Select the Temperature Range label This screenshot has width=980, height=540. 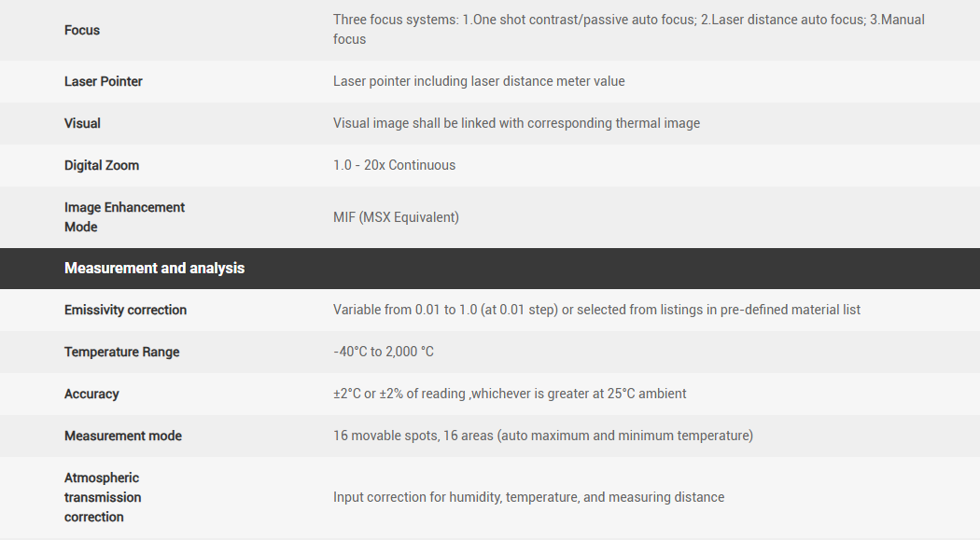121,352
